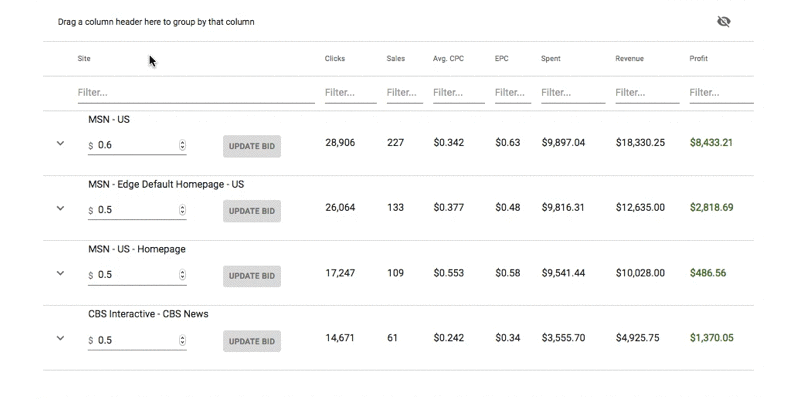The height and width of the screenshot is (400, 800).
Task: Adjust bid stepper for CBS News row
Action: 182,340
